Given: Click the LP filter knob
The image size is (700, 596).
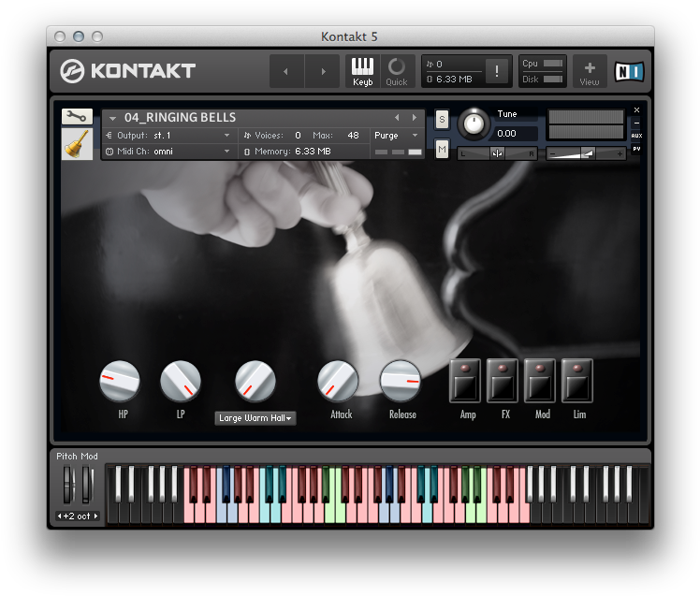Looking at the screenshot, I should pyautogui.click(x=181, y=381).
